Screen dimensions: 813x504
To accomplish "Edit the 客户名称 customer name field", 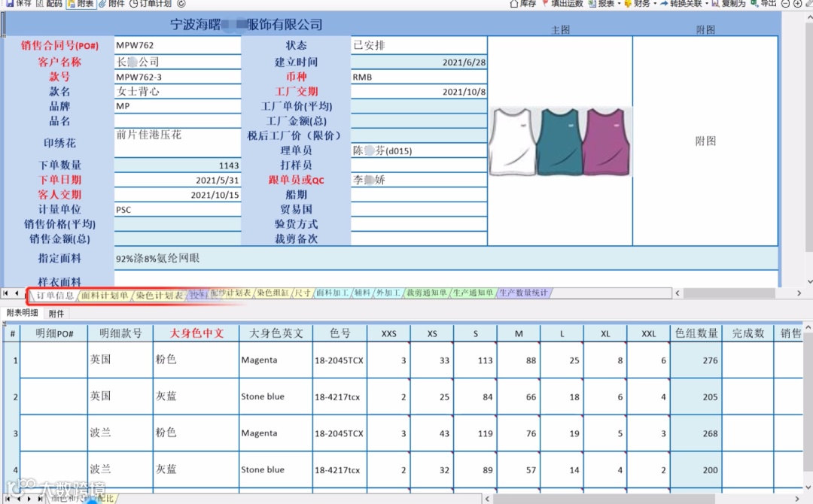I will point(178,62).
